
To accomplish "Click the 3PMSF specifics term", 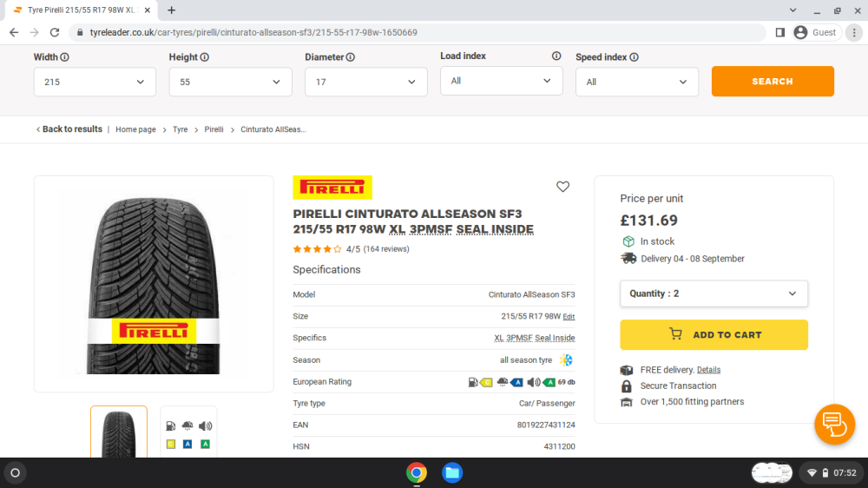I will tap(519, 338).
